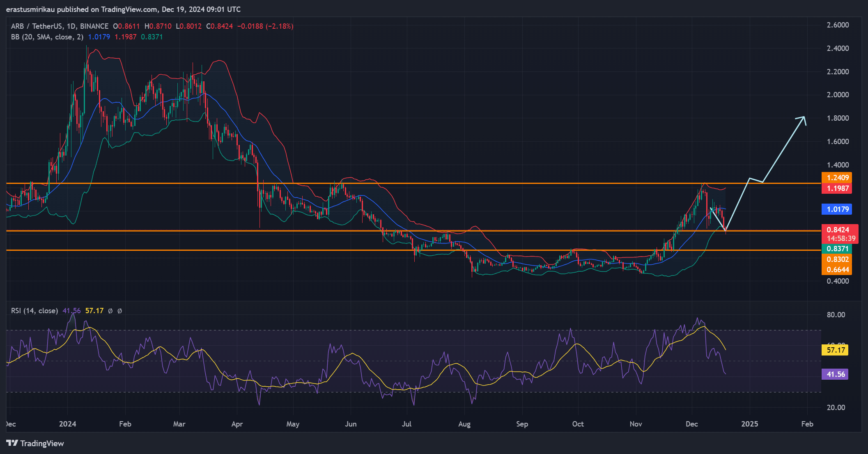
Task: Click the 20.00 RSI axis tick
Action: point(836,408)
